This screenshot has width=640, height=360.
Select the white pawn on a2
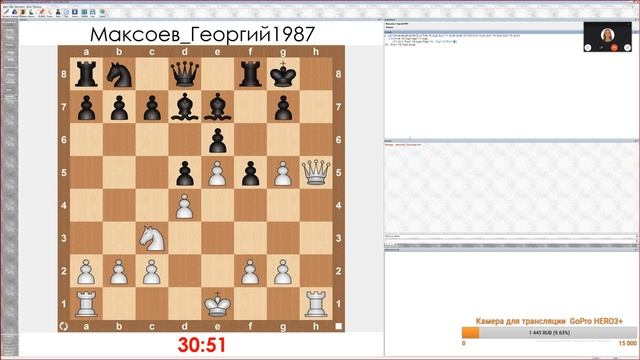(x=86, y=272)
